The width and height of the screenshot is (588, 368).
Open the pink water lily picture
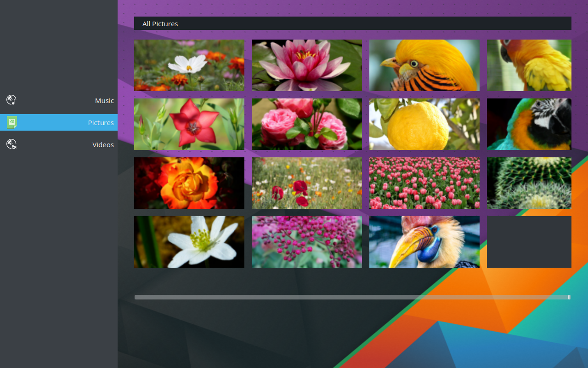coord(307,65)
